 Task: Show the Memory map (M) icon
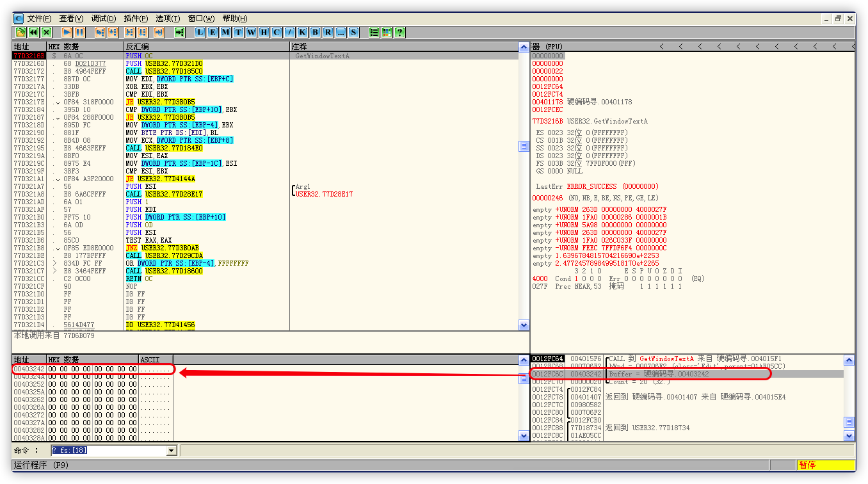coord(225,32)
